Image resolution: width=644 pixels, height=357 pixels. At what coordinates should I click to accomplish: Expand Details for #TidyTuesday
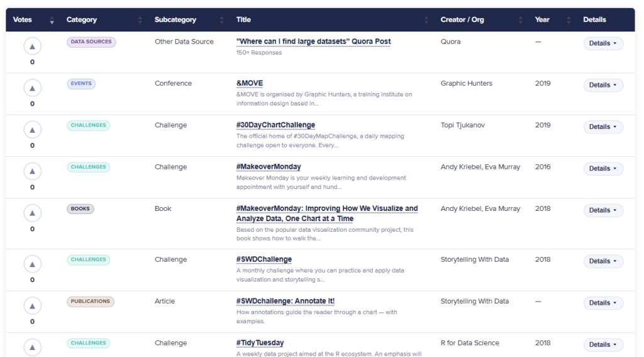click(x=603, y=344)
